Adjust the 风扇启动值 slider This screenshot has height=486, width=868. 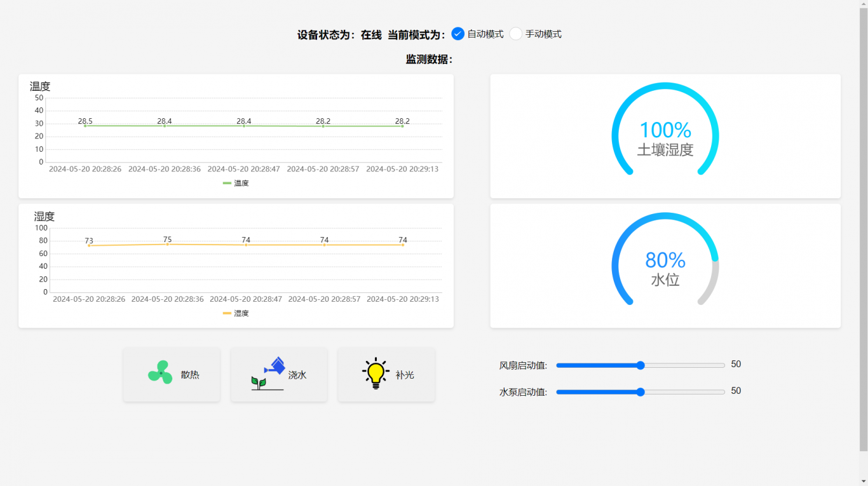(x=641, y=365)
